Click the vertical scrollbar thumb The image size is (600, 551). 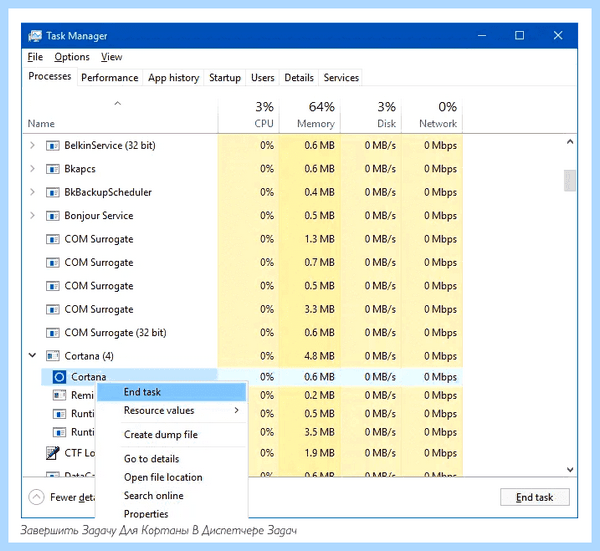tap(569, 180)
